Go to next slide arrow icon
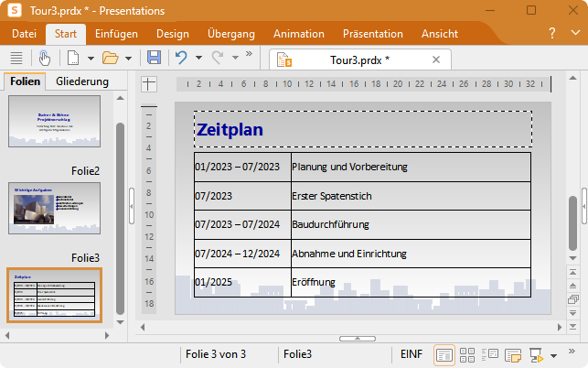 pyautogui.click(x=572, y=313)
